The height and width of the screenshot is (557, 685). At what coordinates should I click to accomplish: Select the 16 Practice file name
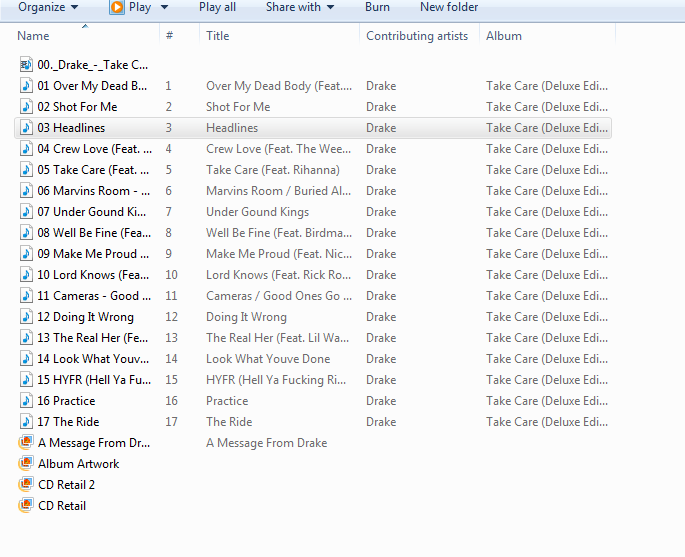click(x=66, y=400)
